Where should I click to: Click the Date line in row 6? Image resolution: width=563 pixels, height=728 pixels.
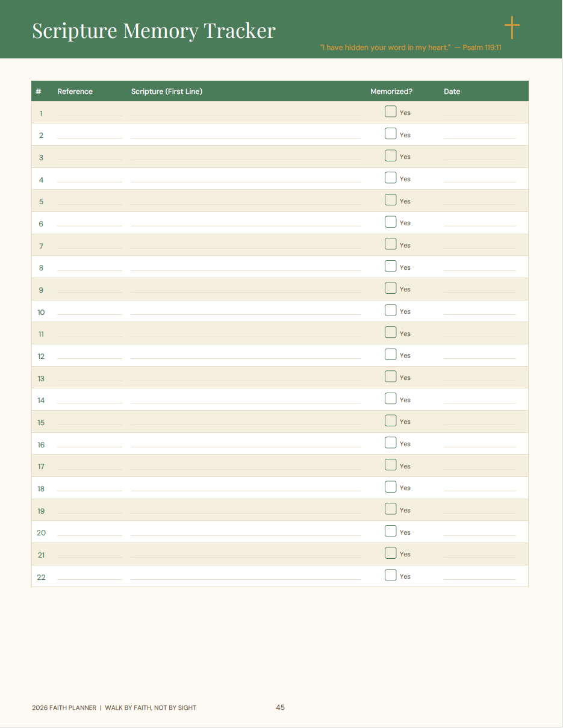[480, 223]
